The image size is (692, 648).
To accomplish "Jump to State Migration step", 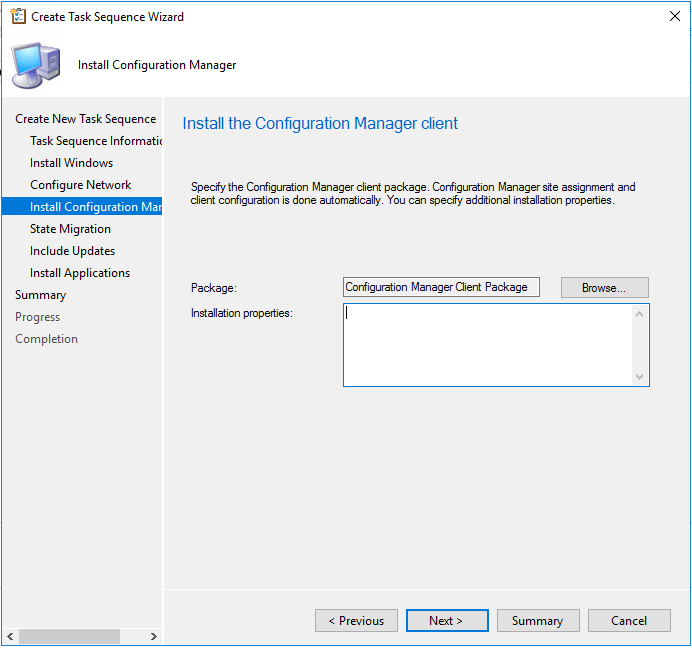I will pos(70,229).
